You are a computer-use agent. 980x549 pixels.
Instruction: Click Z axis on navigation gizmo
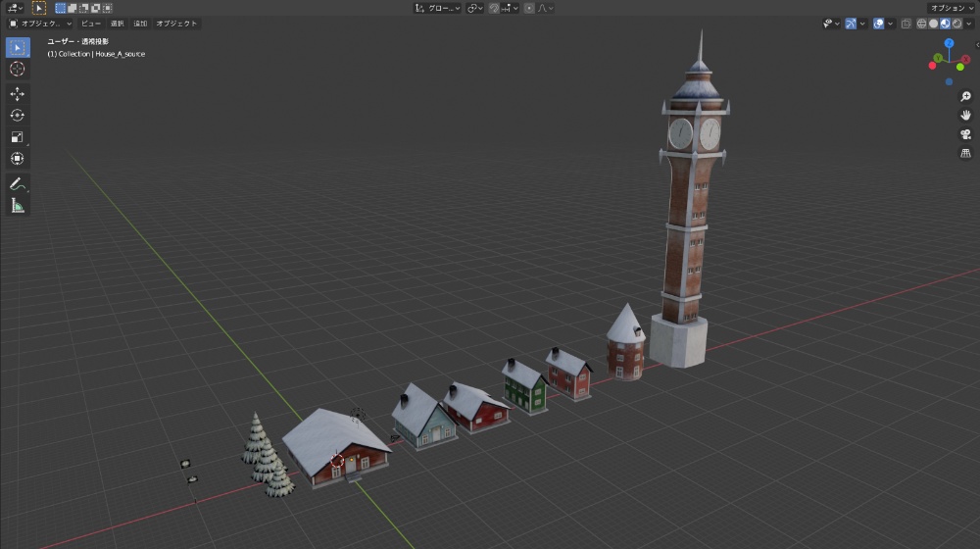(x=949, y=43)
